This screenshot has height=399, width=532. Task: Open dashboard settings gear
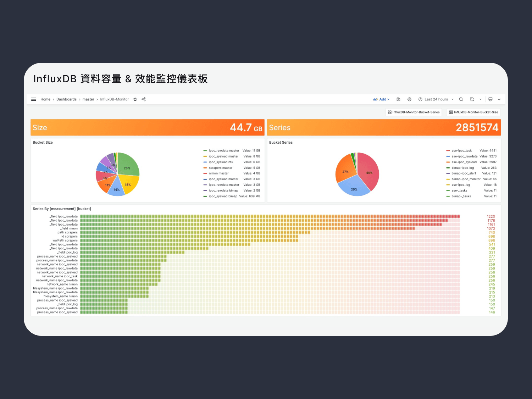409,99
